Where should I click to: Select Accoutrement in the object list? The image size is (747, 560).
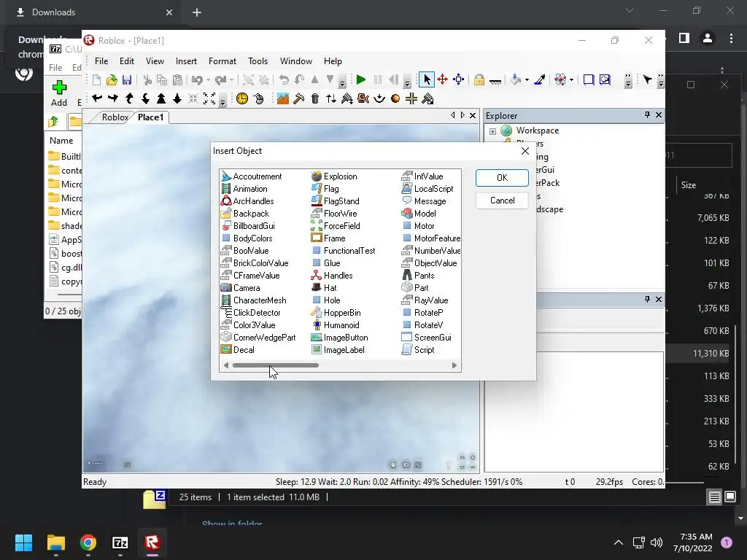tap(258, 176)
